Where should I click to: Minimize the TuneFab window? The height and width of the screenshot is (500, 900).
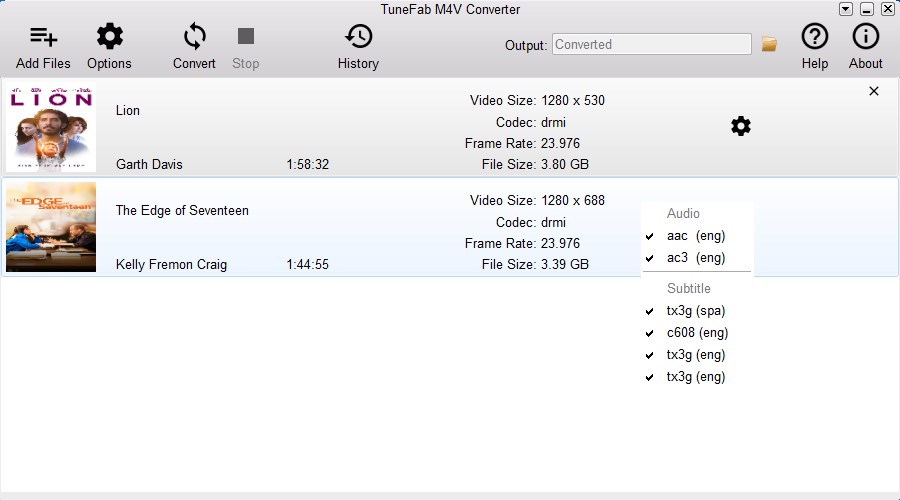867,9
